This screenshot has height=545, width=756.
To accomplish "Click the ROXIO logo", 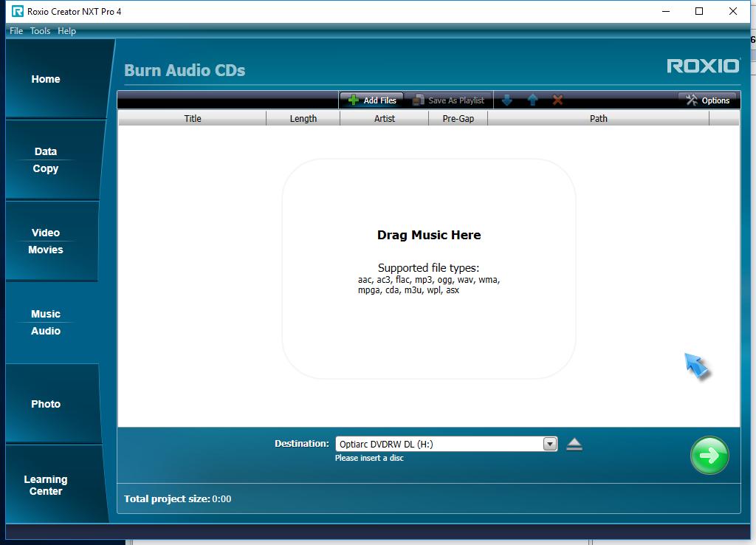I will (x=703, y=66).
